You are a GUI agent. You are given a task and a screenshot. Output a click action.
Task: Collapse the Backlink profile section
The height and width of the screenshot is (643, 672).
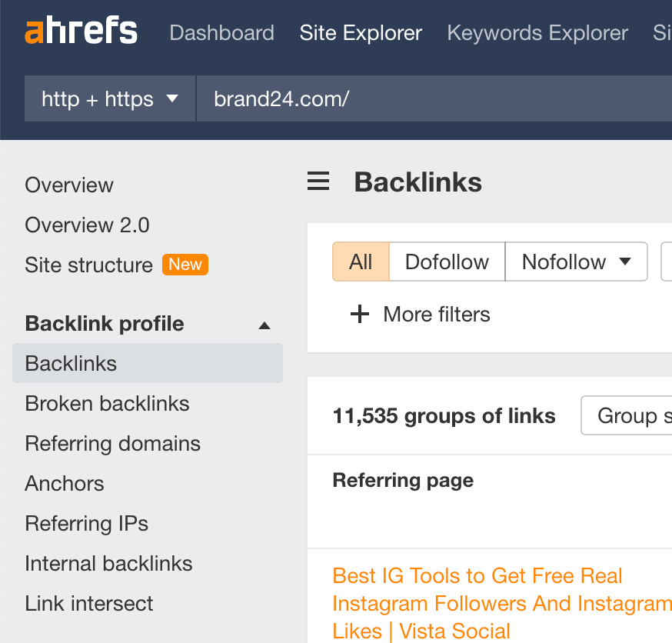(264, 324)
